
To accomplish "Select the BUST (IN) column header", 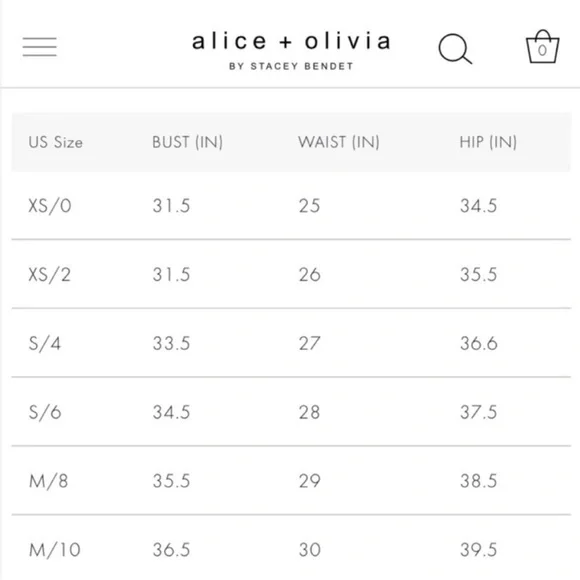I will 188,142.
